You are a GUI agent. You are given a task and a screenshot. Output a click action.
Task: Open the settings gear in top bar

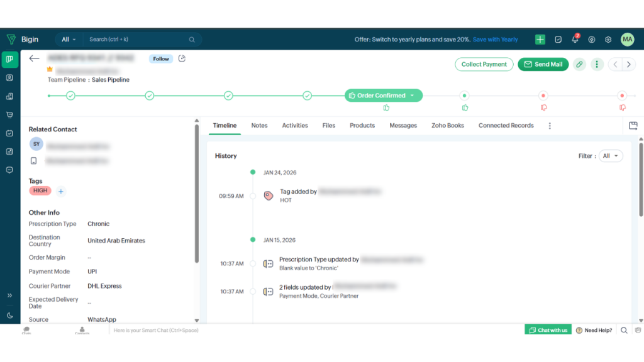(608, 39)
